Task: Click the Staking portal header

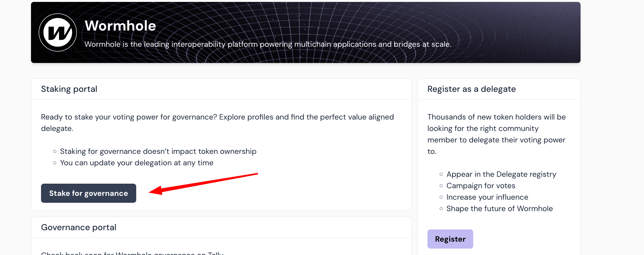Action: tap(69, 89)
